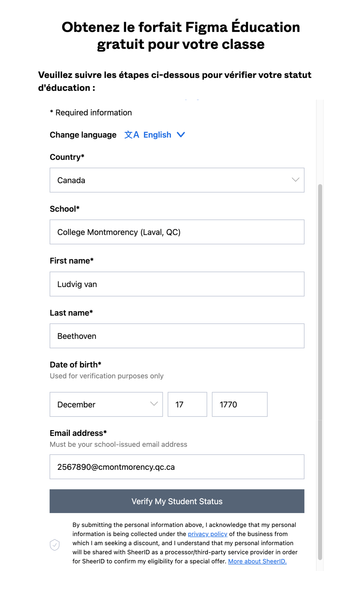The width and height of the screenshot is (364, 597).
Task: Select the birth day field showing 17
Action: click(187, 404)
